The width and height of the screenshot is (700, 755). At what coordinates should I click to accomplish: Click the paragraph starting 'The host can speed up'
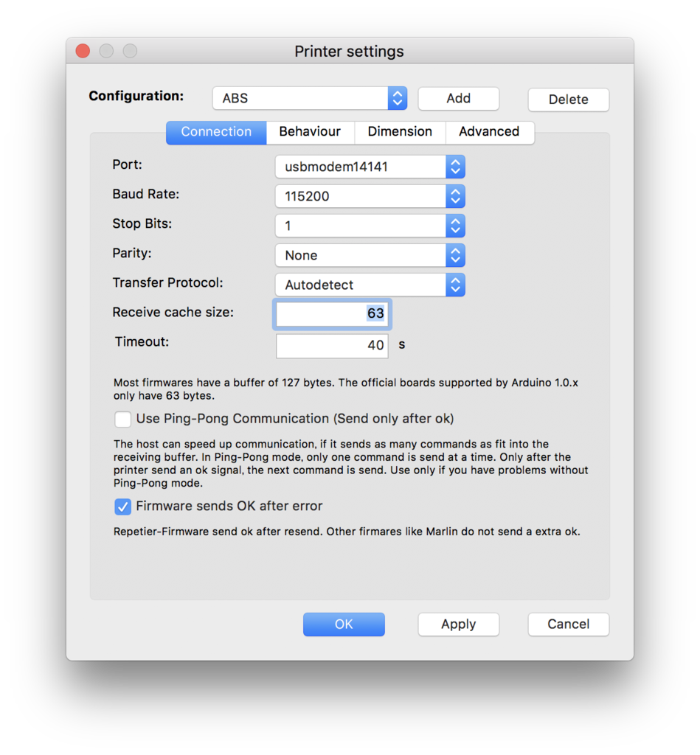(350, 464)
